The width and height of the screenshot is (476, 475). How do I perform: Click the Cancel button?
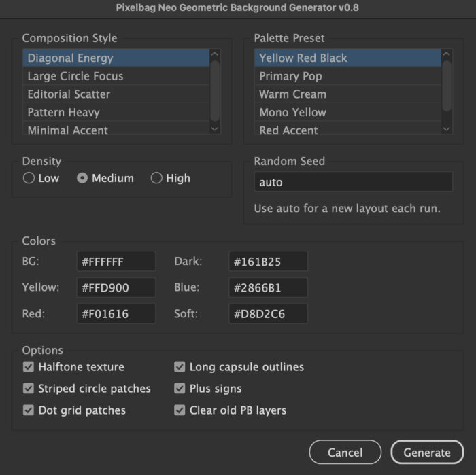(x=345, y=453)
